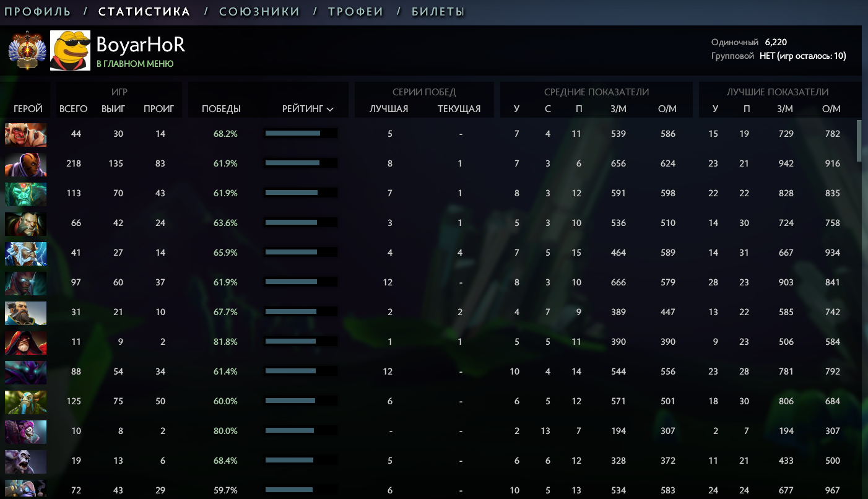This screenshot has width=868, height=499.
Task: Click the В ГЛАВНОМ МЕНЮ status text
Action: pos(135,64)
